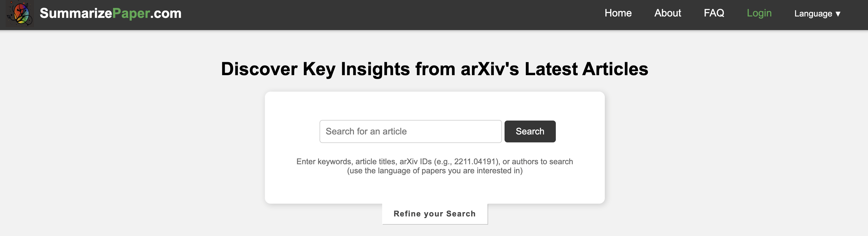Click 'Latest Articles' in the main heading
Screen dimensions: 868x236
[x=586, y=69]
